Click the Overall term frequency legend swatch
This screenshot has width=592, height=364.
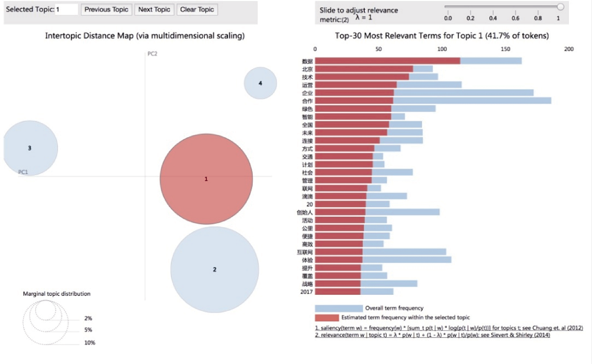coord(338,308)
